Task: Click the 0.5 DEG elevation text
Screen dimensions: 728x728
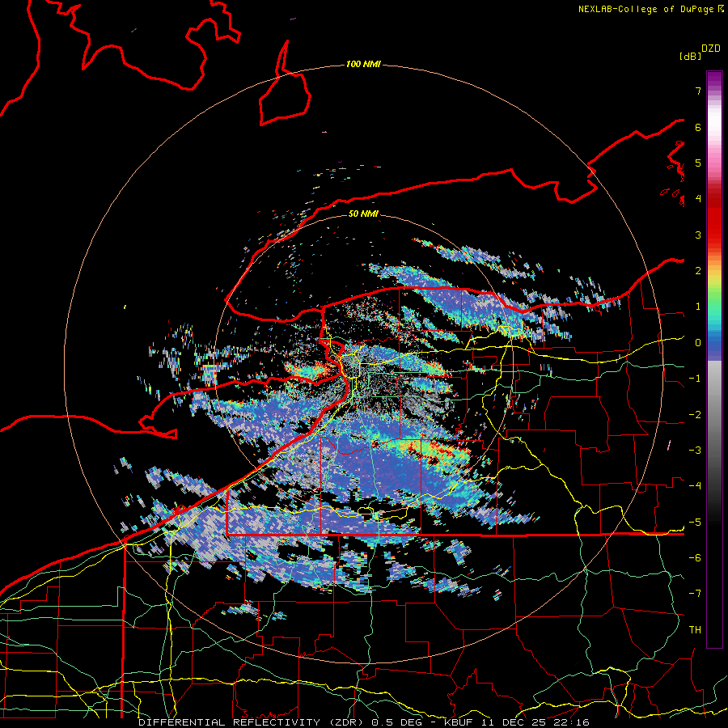Action: coord(396,722)
